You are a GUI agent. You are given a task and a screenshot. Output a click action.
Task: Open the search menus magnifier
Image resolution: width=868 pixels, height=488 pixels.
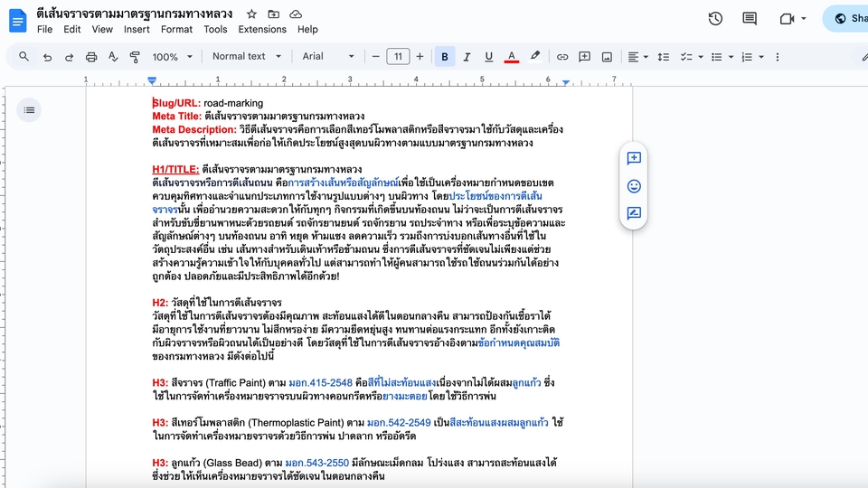(x=24, y=56)
